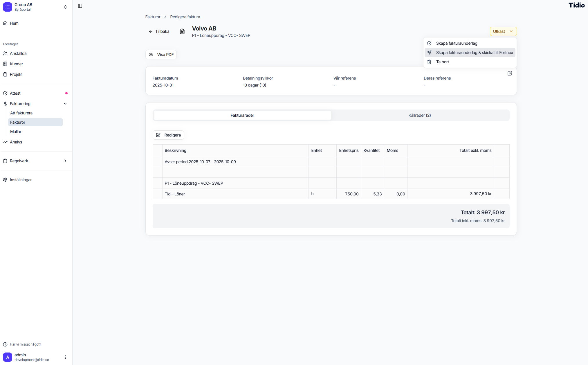
Task: Switch to Källrader (2) tab
Action: click(x=420, y=115)
